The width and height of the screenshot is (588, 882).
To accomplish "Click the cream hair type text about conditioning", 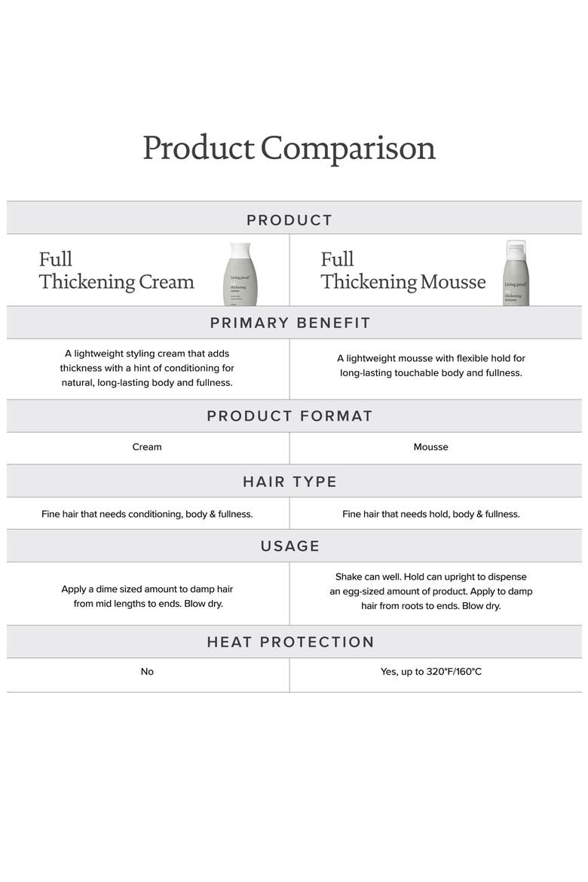I will [x=147, y=514].
